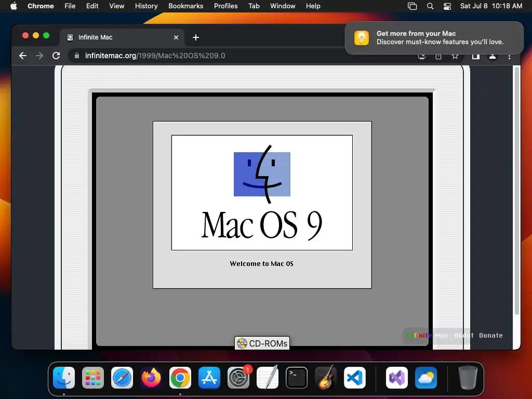This screenshot has height=399, width=532.
Task: Reload the Infinite Mac page
Action: click(x=56, y=56)
